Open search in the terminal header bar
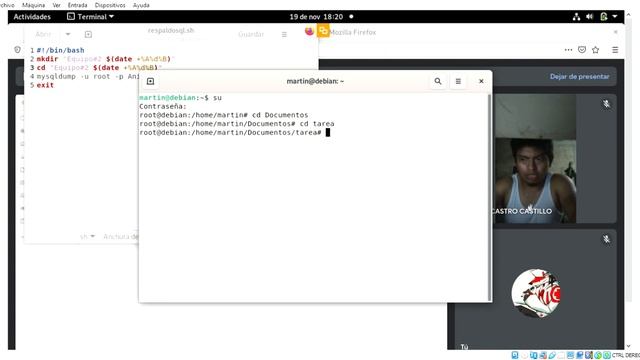640x360 pixels. coord(438,81)
